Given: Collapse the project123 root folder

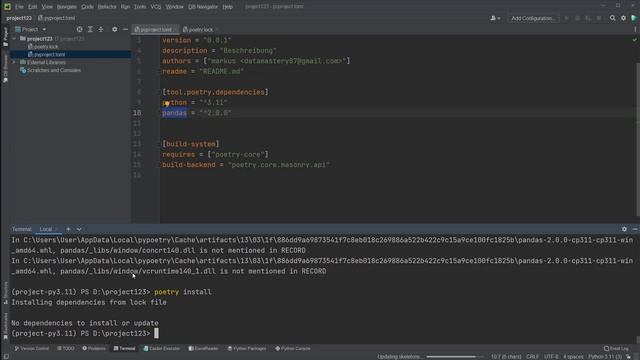Looking at the screenshot, I should tap(14, 39).
